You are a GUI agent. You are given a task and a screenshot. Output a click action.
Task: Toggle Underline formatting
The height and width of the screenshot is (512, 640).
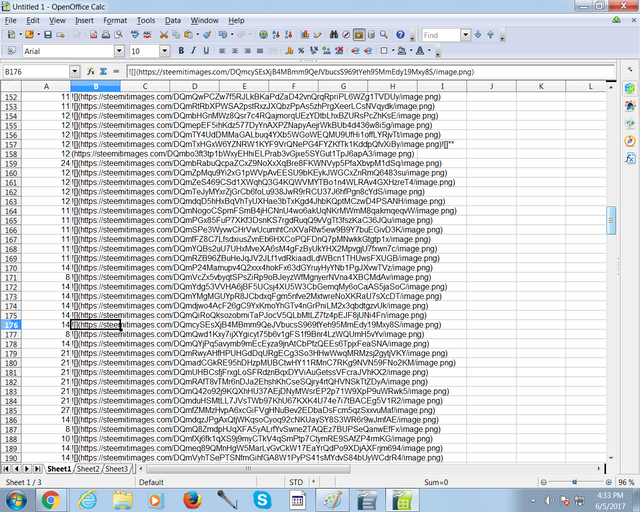point(206,51)
